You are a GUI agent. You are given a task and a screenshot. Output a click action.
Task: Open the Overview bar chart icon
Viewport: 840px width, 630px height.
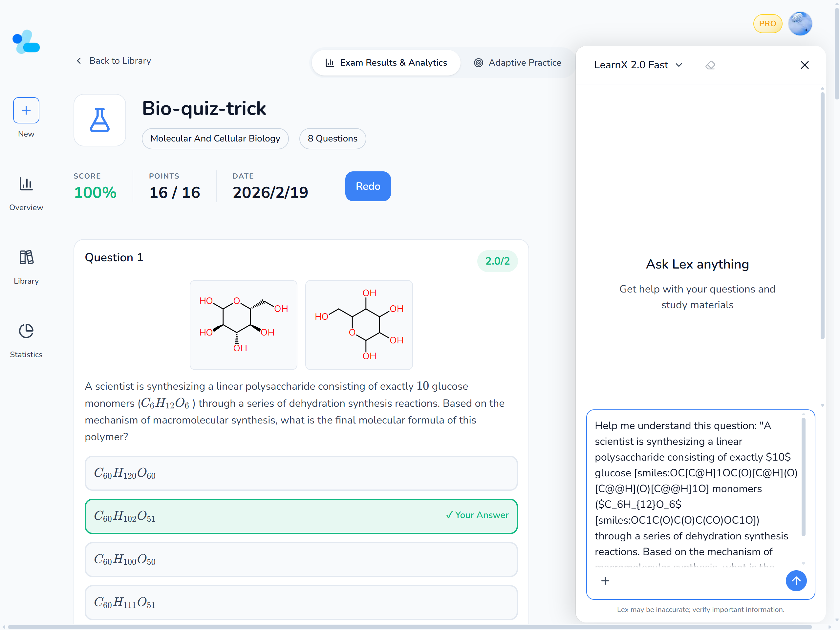pos(26,185)
